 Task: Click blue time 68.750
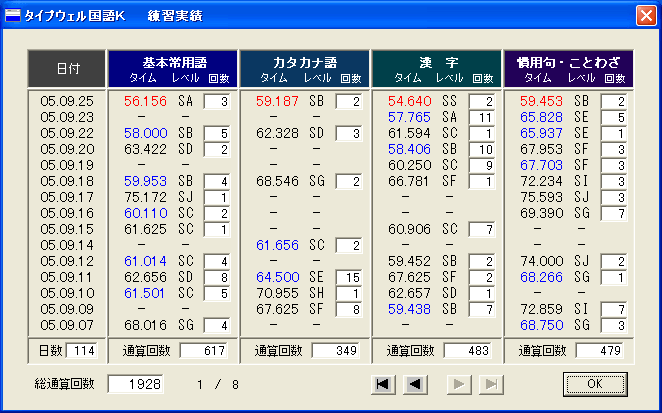click(541, 326)
